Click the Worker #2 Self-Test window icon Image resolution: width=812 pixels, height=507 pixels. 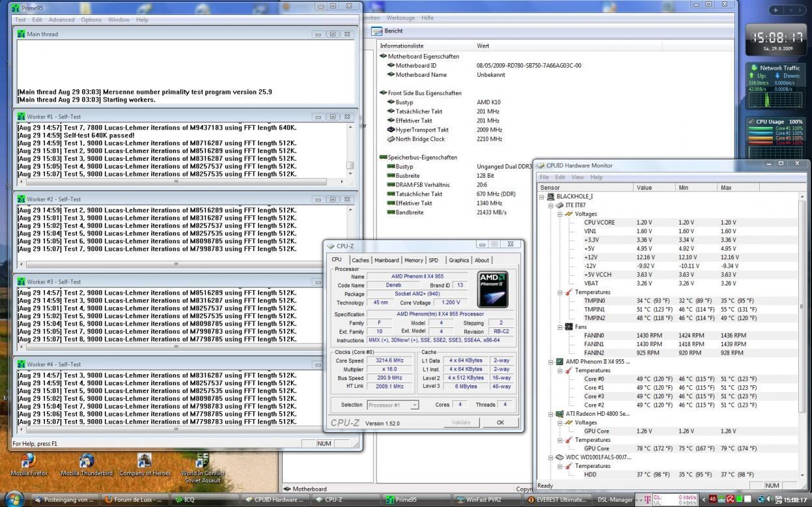[x=21, y=199]
